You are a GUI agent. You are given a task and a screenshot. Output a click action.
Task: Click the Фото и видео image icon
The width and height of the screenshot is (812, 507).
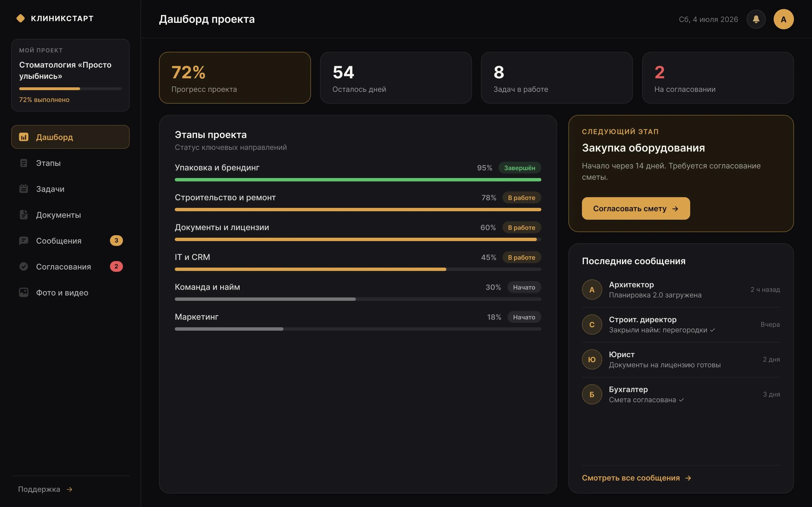[x=23, y=292]
